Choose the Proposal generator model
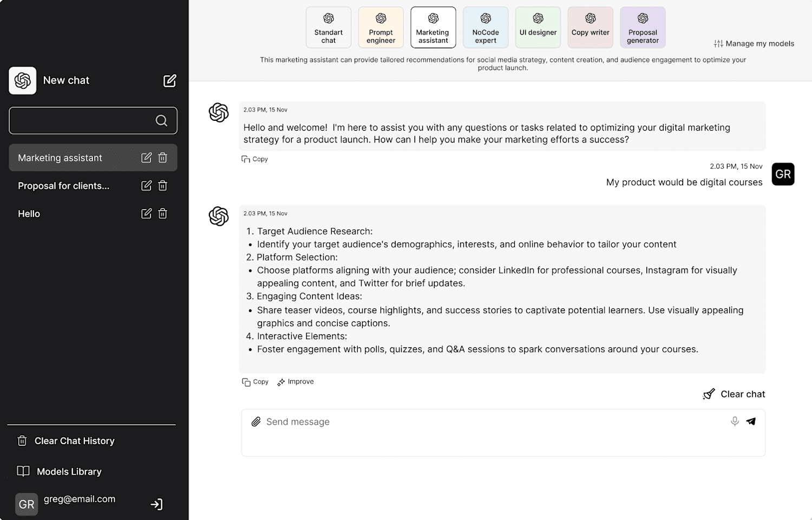 [x=643, y=27]
